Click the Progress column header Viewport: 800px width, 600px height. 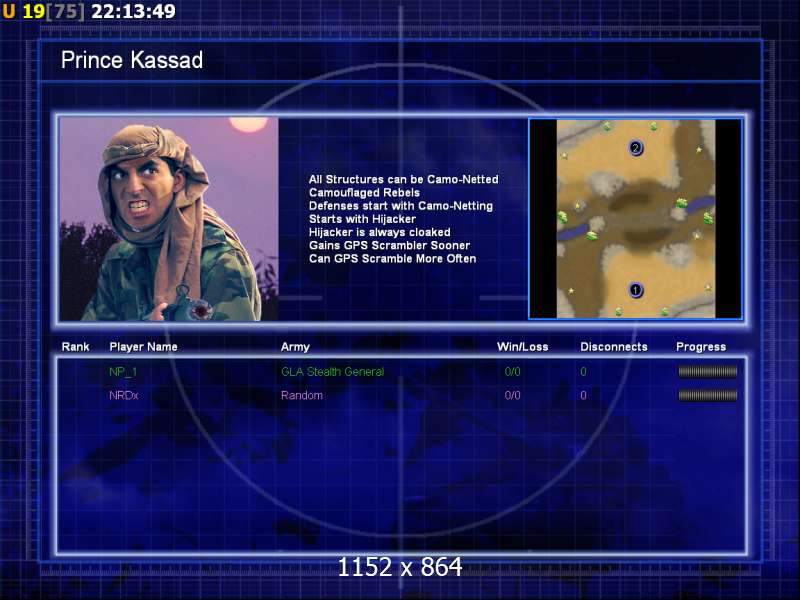701,347
